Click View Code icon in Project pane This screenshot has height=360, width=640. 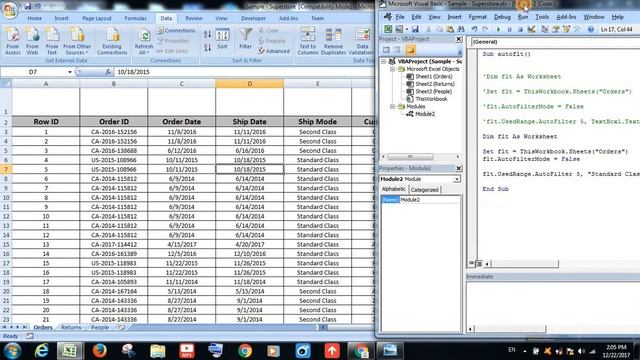coord(386,50)
